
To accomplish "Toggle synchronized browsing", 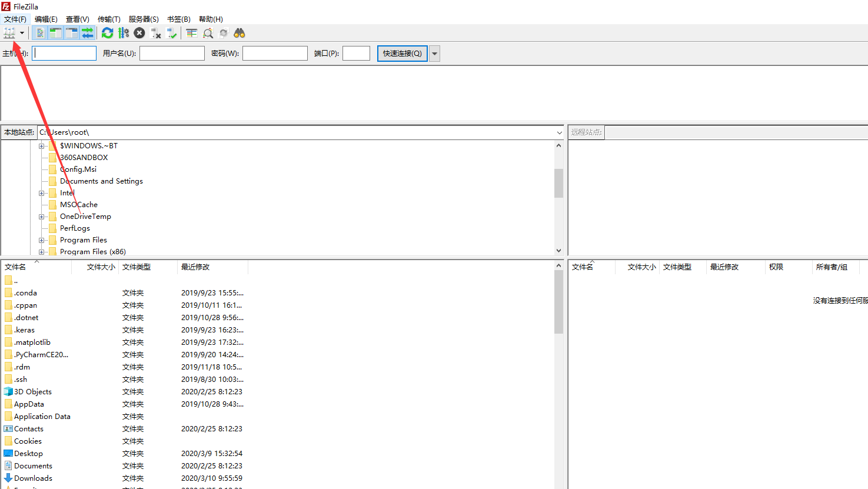I will (x=224, y=33).
